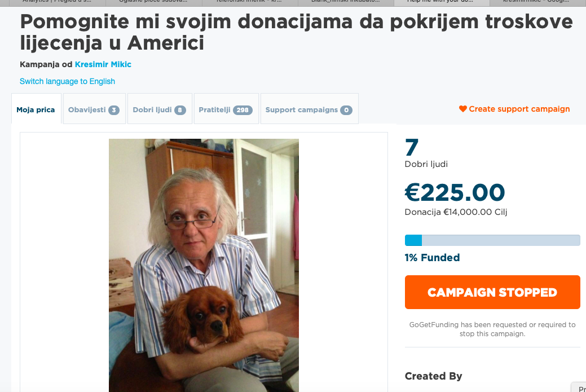Click the 0 badge on Support campaigns
The height and width of the screenshot is (392, 586).
[346, 110]
